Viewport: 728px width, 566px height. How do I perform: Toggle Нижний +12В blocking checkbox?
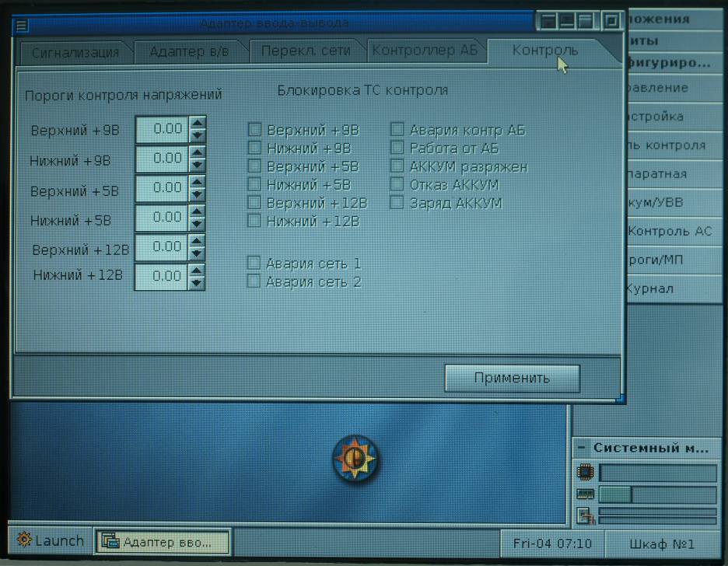click(x=254, y=220)
